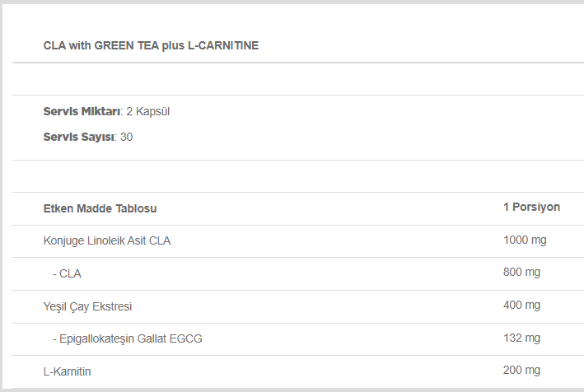Image resolution: width=584 pixels, height=392 pixels.
Task: Click the word Kapsül
Action: pos(152,111)
